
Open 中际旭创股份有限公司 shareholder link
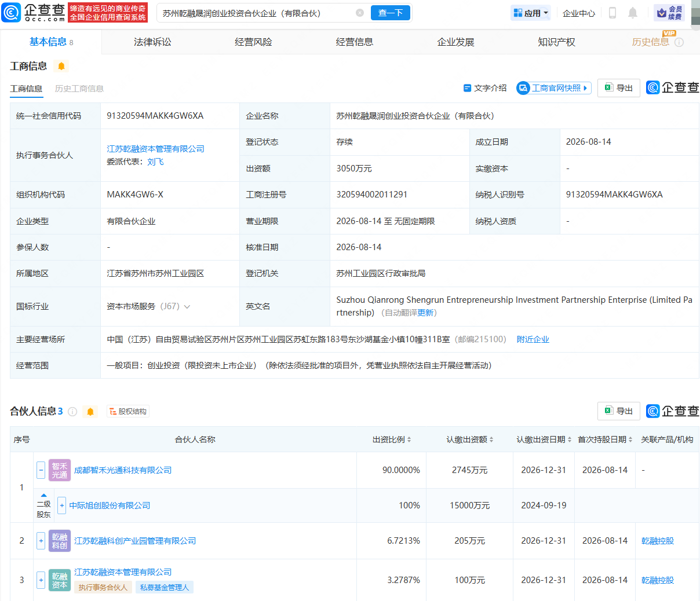[x=110, y=505]
